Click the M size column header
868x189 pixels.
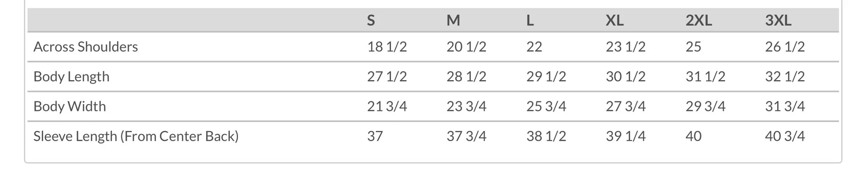(x=453, y=20)
